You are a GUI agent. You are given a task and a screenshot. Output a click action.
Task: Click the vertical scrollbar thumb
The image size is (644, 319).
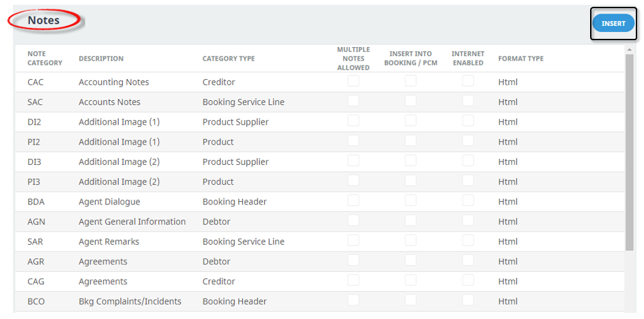[629, 152]
